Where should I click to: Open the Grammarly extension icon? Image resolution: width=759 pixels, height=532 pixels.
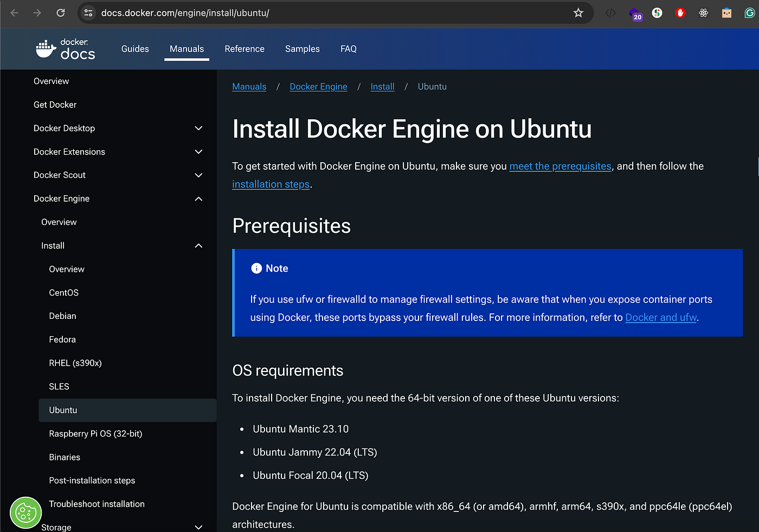point(750,12)
